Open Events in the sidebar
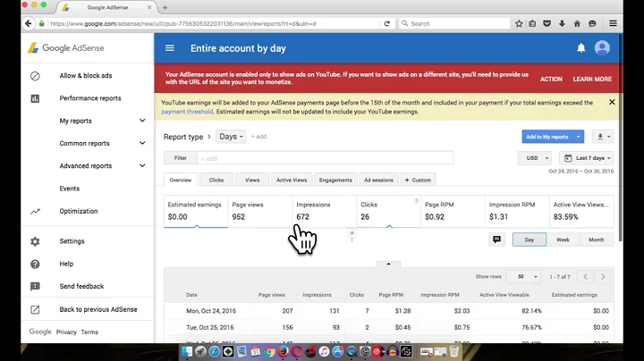This screenshot has width=644, height=361. pos(70,189)
